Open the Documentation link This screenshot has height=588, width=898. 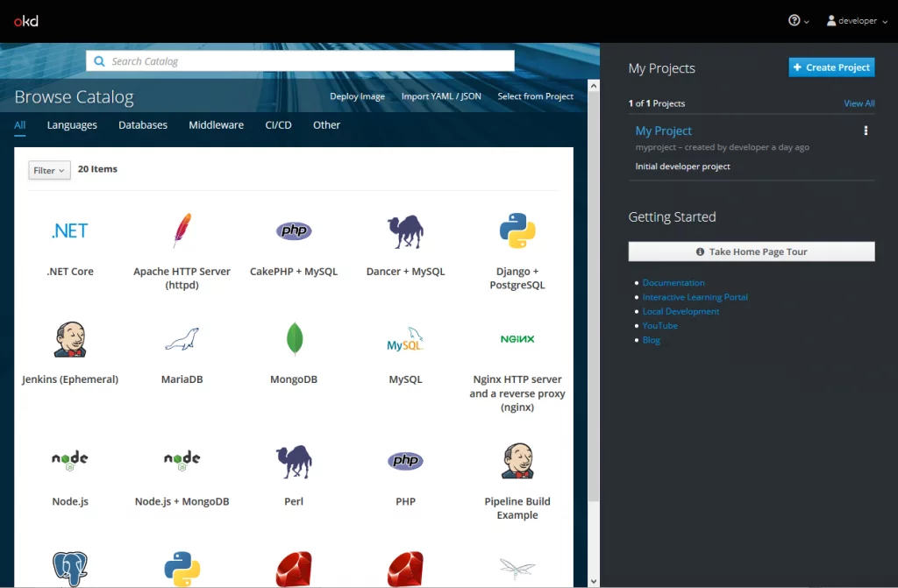pyautogui.click(x=673, y=283)
